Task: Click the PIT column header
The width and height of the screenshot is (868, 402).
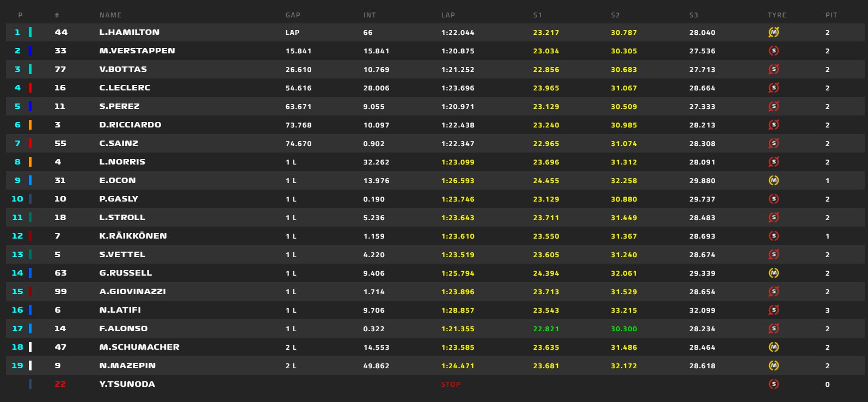Action: point(831,15)
